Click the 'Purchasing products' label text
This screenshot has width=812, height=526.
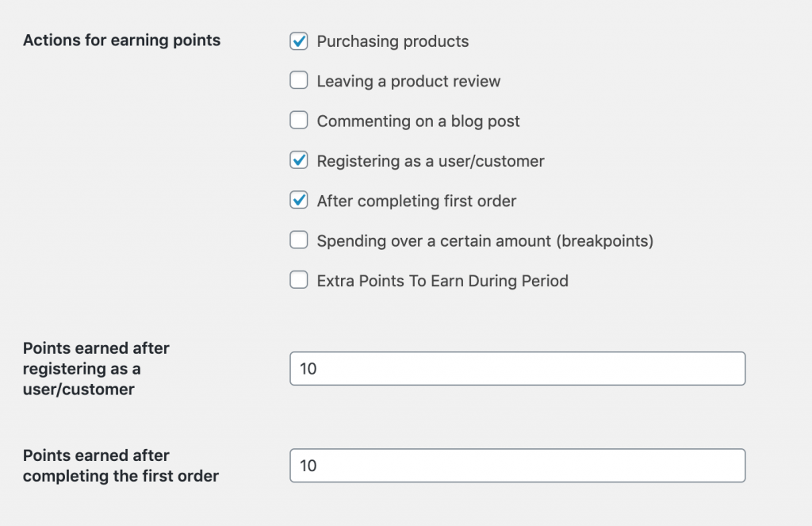393,41
